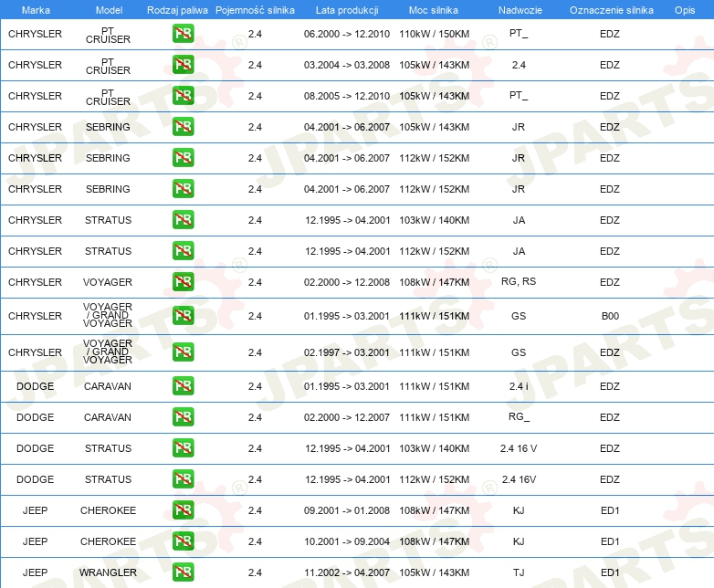Select date range 02.1997 -> 03.2001
The height and width of the screenshot is (588, 714).
[x=347, y=352]
